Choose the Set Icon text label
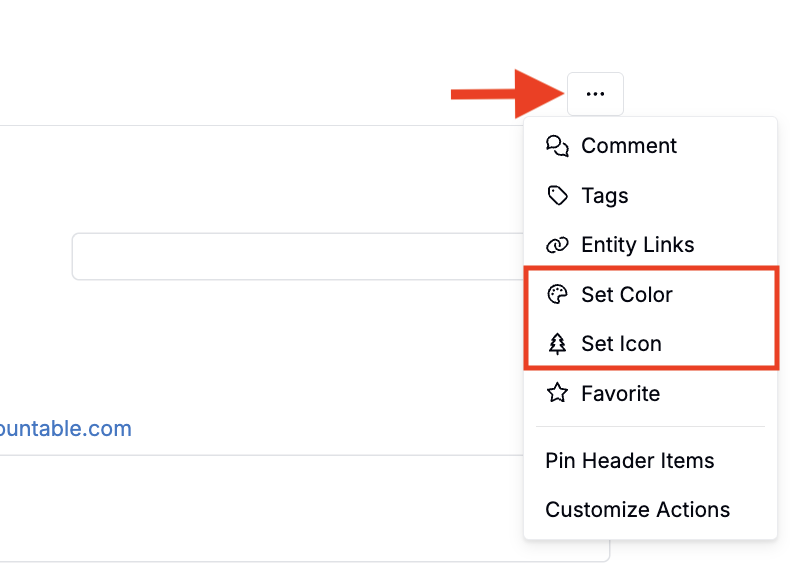Screen dimensions: 790x578 point(621,344)
